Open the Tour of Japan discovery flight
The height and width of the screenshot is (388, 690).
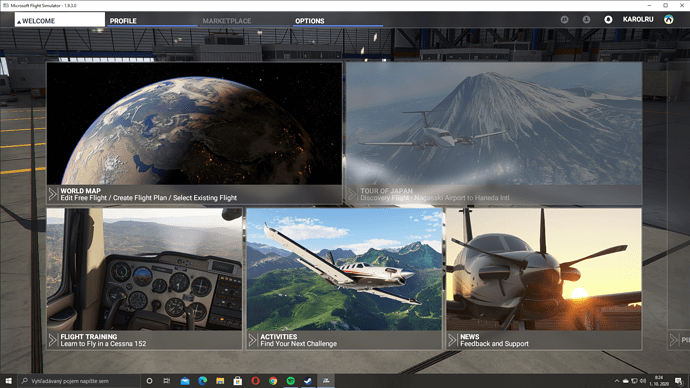pos(494,133)
